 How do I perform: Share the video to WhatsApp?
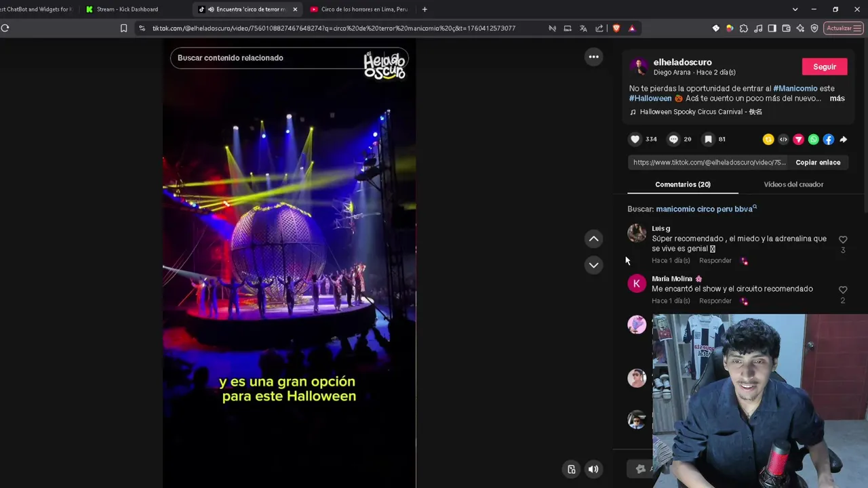tap(813, 140)
